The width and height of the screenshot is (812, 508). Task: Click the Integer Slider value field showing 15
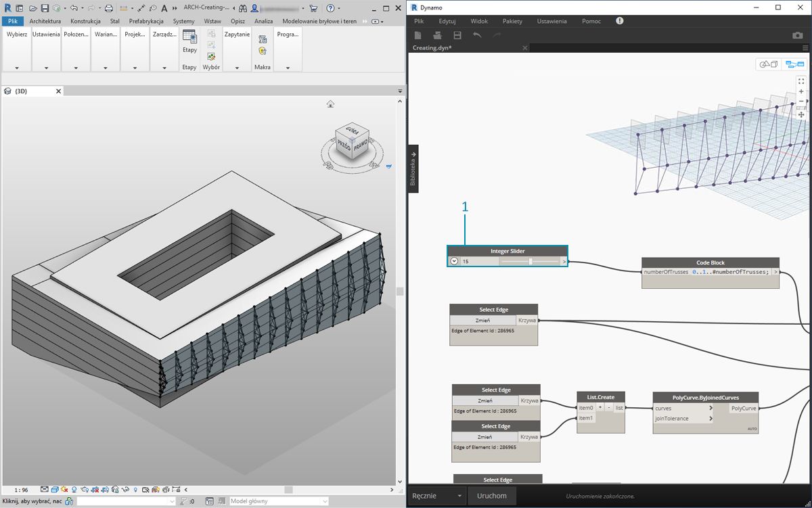[480, 261]
